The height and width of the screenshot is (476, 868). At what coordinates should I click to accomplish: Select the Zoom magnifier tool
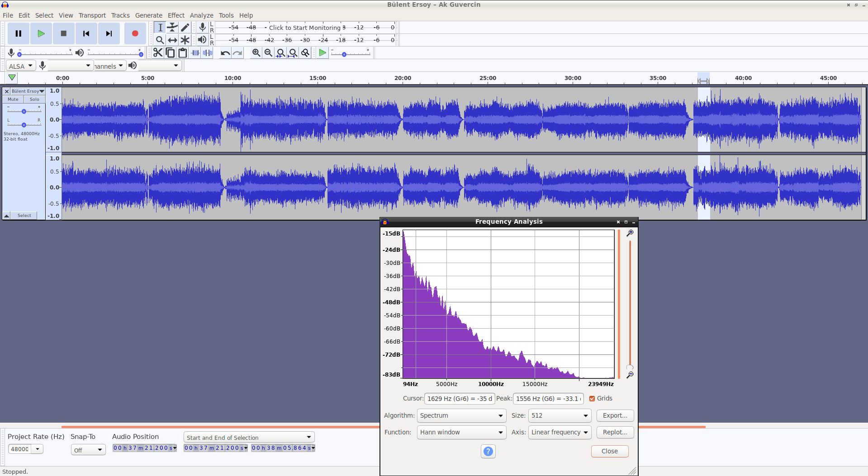[160, 40]
